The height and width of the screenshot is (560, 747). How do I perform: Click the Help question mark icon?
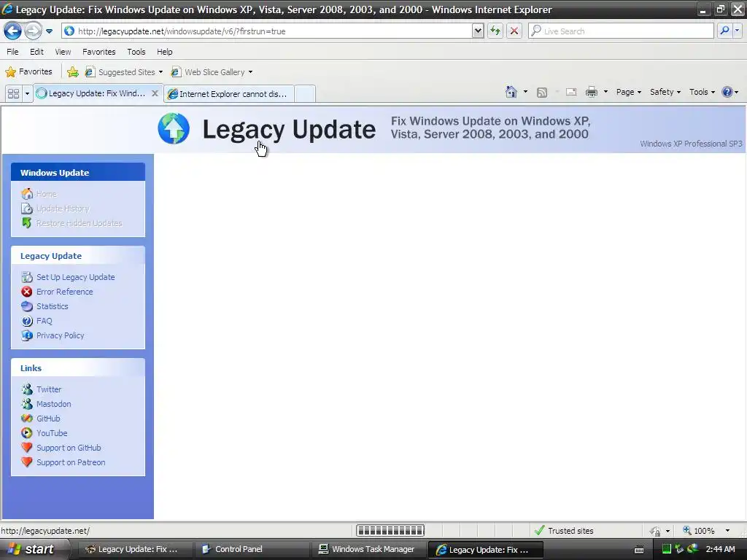point(727,92)
